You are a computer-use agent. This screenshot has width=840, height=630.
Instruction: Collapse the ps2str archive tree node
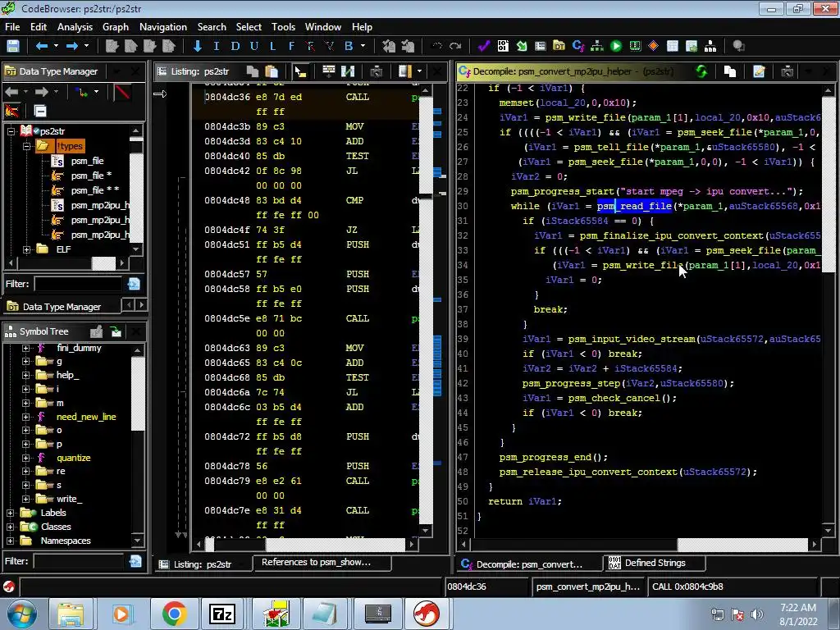pyautogui.click(x=11, y=131)
